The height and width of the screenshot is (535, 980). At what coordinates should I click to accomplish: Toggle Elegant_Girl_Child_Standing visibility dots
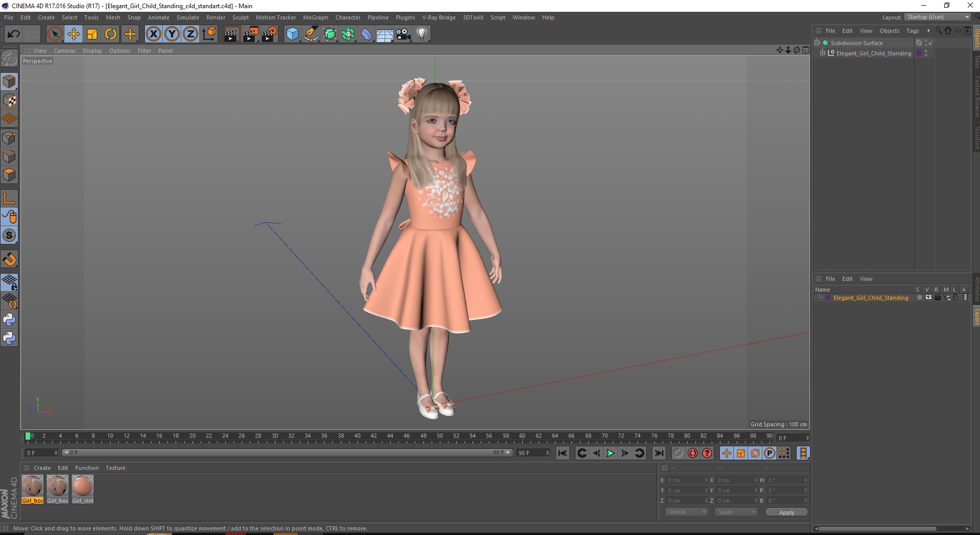tap(926, 53)
